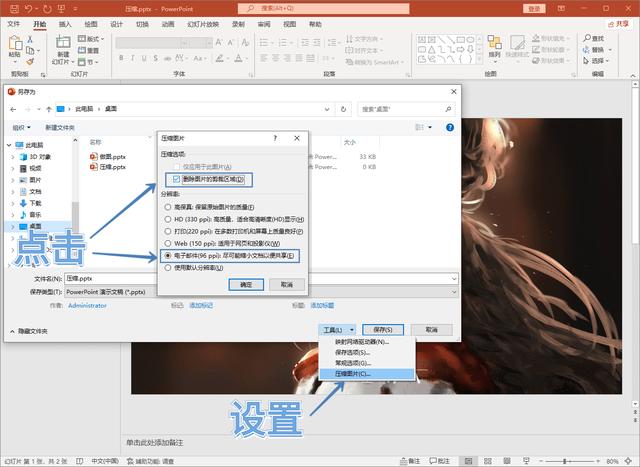The image size is (640, 467).
Task: Open the 工具(L) dropdown button
Action: coord(338,329)
